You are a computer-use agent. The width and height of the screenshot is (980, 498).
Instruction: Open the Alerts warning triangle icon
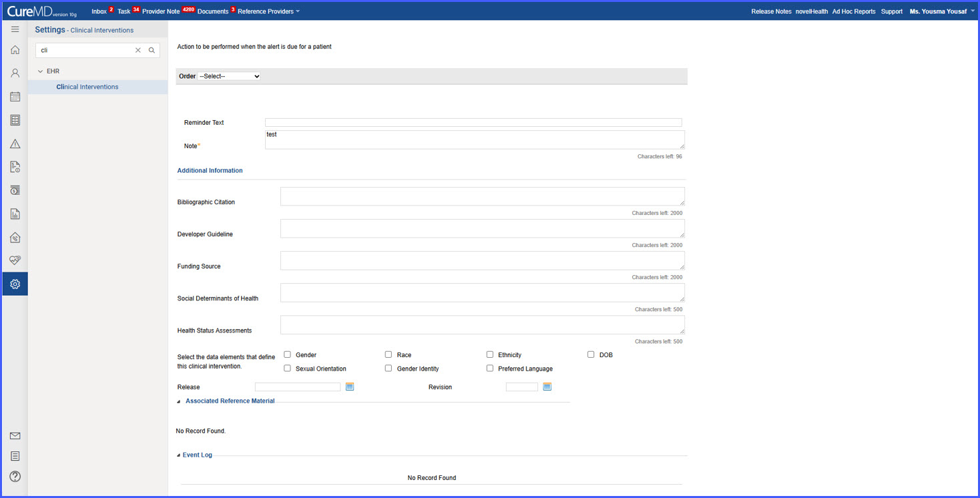pyautogui.click(x=15, y=144)
